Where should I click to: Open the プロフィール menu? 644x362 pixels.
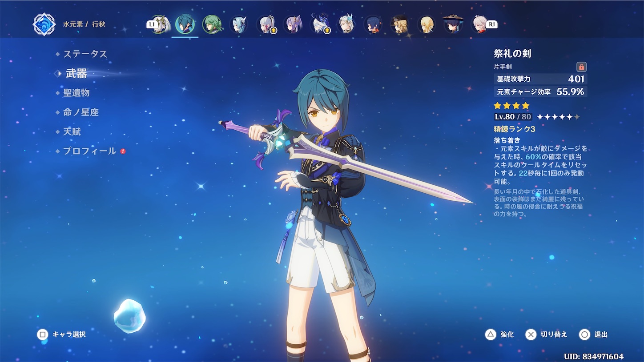[x=90, y=151]
